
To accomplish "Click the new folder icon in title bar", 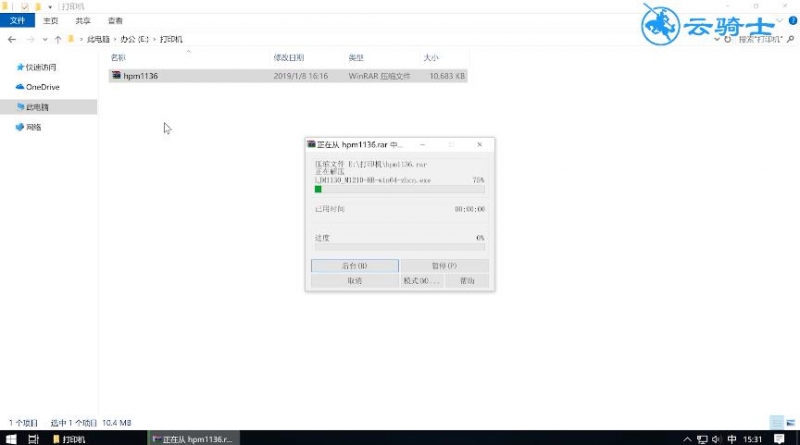I will [x=38, y=7].
